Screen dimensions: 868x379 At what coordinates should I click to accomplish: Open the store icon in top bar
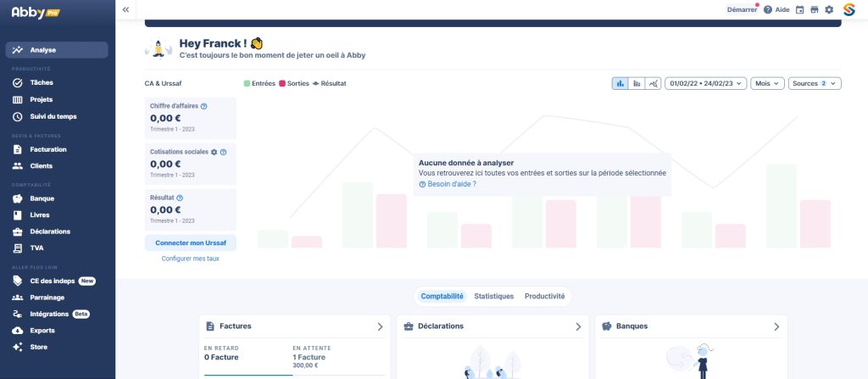(815, 9)
